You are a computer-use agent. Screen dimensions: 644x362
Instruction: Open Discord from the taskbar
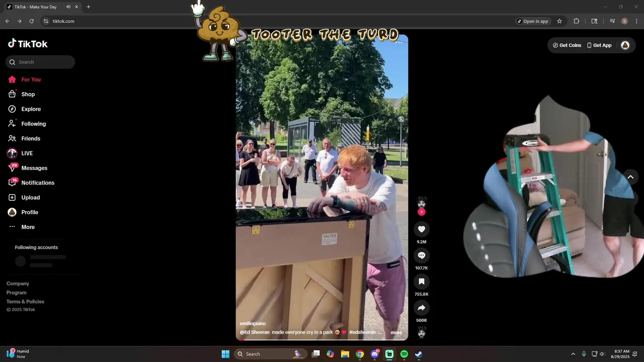374,354
